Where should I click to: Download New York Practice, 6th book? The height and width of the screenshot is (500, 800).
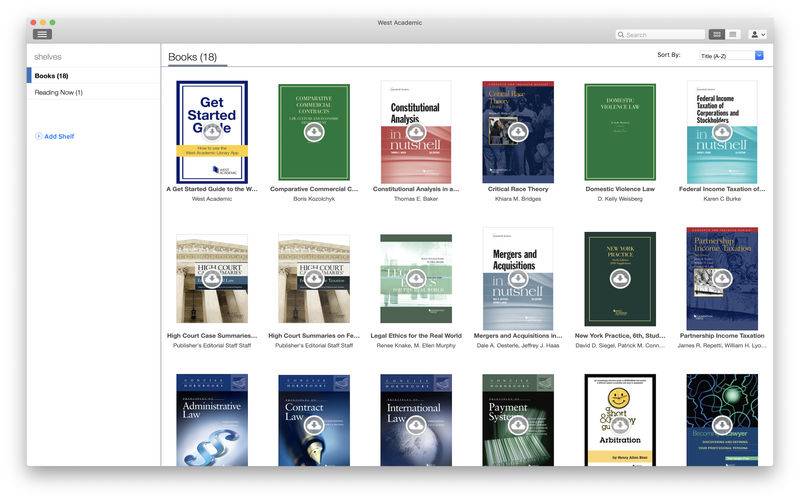(620, 279)
